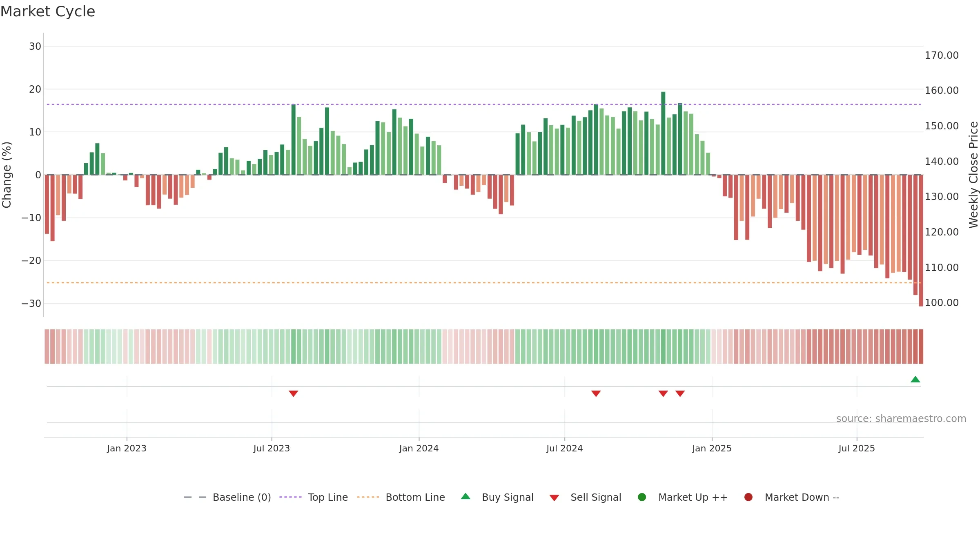Toggle the Sell Signal legend entry
Image resolution: width=980 pixels, height=551 pixels.
click(x=585, y=497)
